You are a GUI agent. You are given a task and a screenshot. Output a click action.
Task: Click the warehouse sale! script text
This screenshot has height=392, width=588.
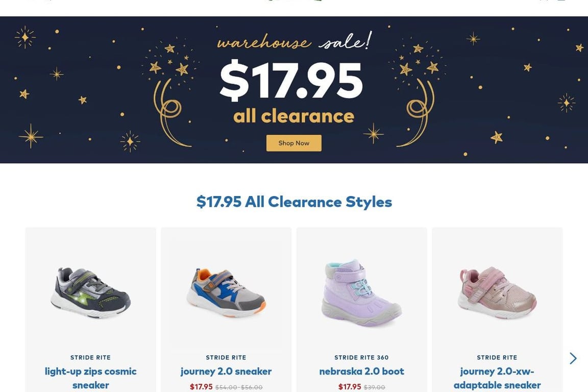pos(294,42)
